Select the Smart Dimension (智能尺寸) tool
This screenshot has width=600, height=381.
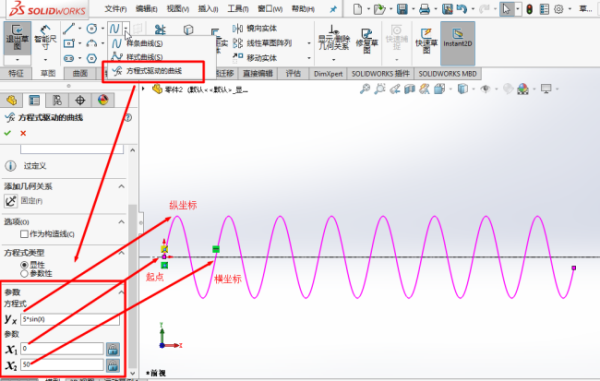(x=45, y=37)
